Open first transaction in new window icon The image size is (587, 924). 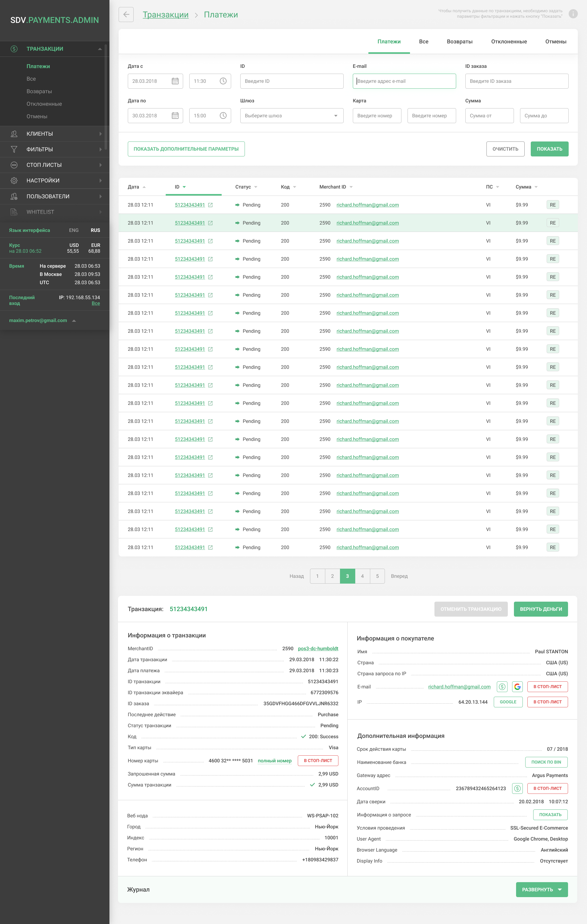point(210,205)
